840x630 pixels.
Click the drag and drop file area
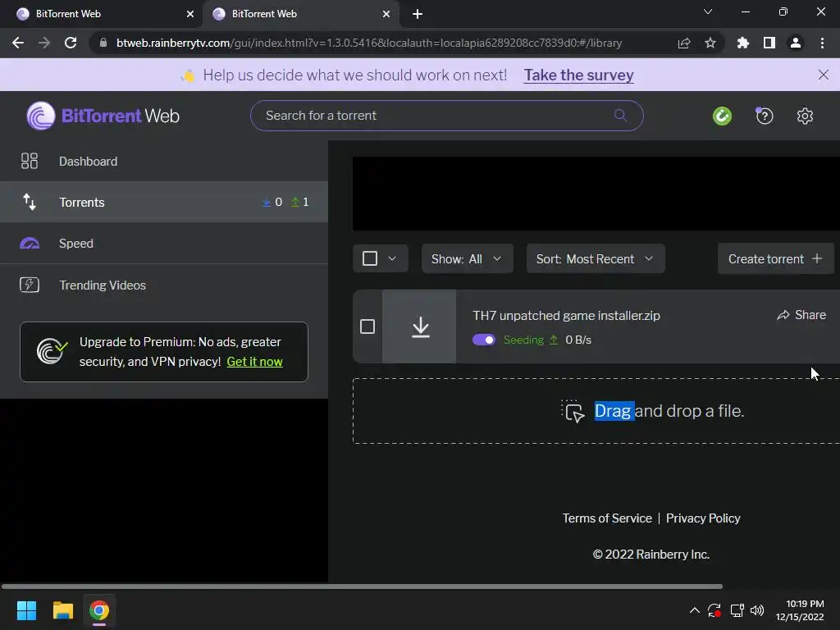coord(596,412)
